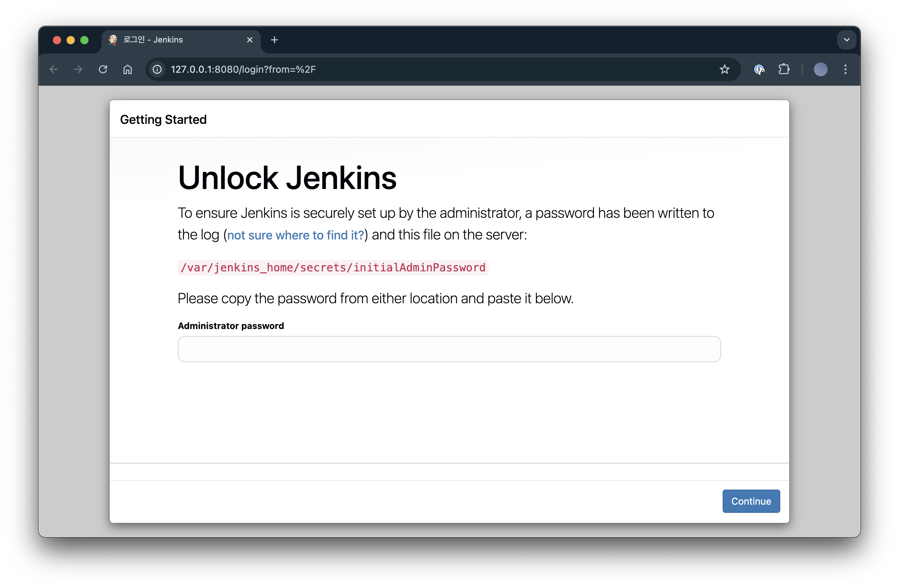
Task: Open the Extensions puzzle icon
Action: (784, 70)
